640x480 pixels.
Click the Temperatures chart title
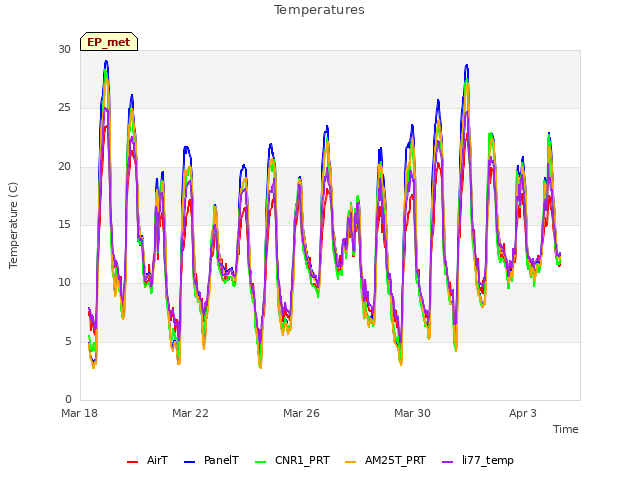pos(319,10)
